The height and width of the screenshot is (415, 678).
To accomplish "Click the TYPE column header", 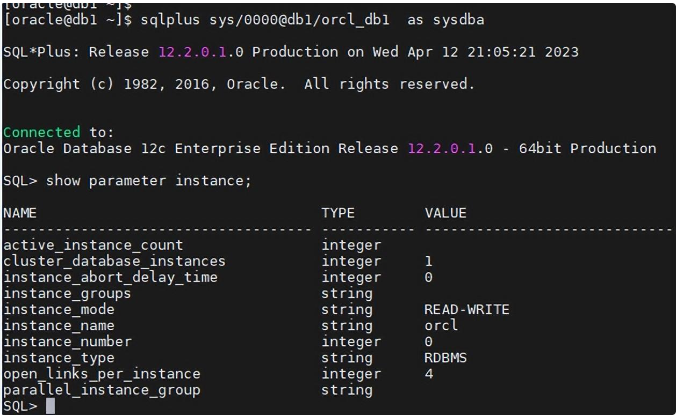I will pyautogui.click(x=338, y=213).
